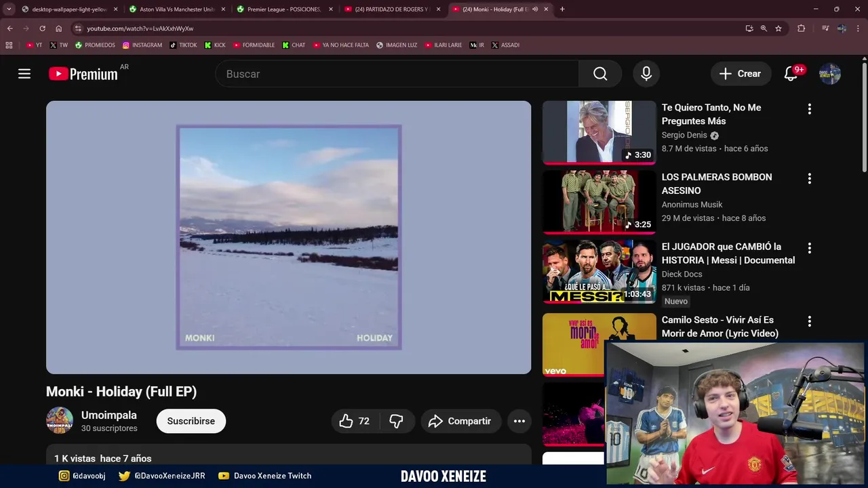Share the video via Compartir

pos(461,421)
